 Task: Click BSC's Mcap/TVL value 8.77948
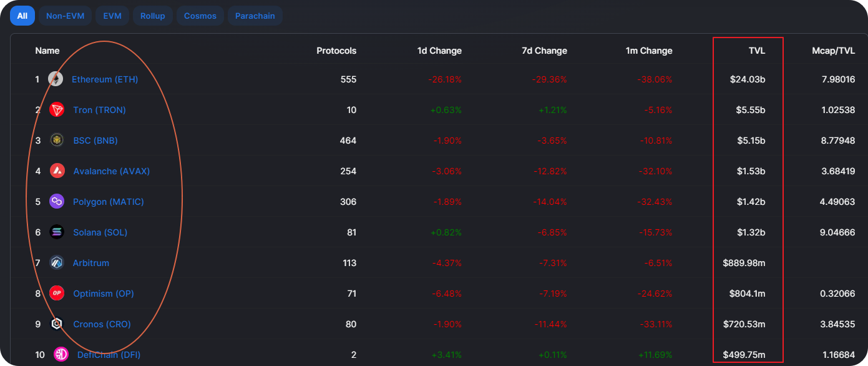tap(837, 141)
